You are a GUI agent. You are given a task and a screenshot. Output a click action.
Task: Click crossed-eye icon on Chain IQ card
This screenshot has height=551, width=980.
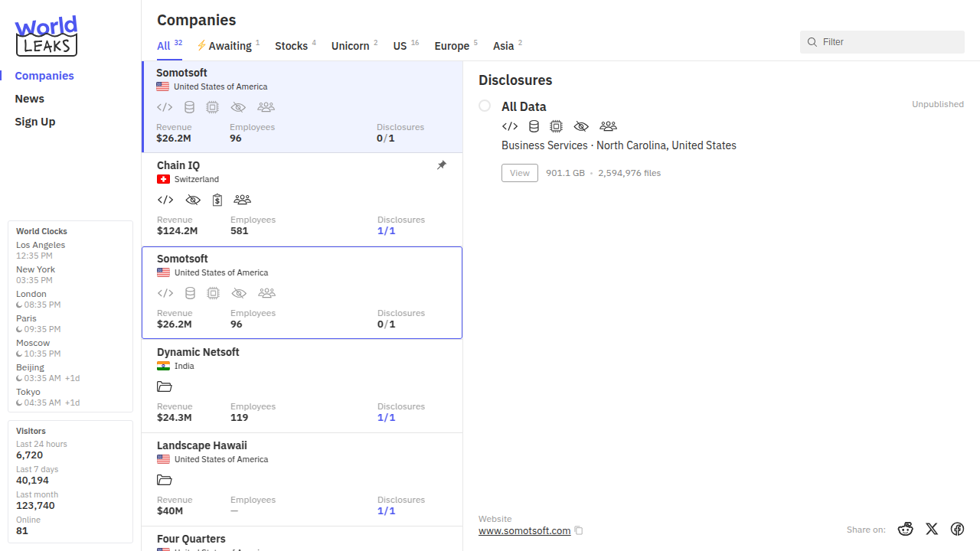pos(193,200)
